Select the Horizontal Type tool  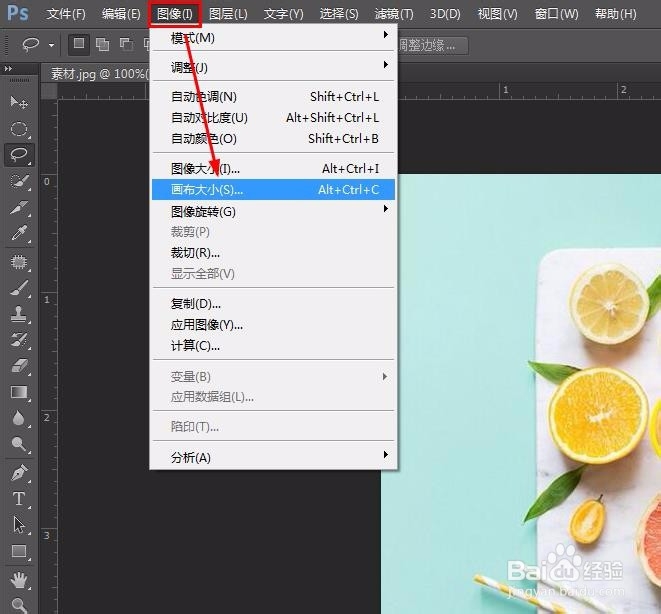coord(19,499)
